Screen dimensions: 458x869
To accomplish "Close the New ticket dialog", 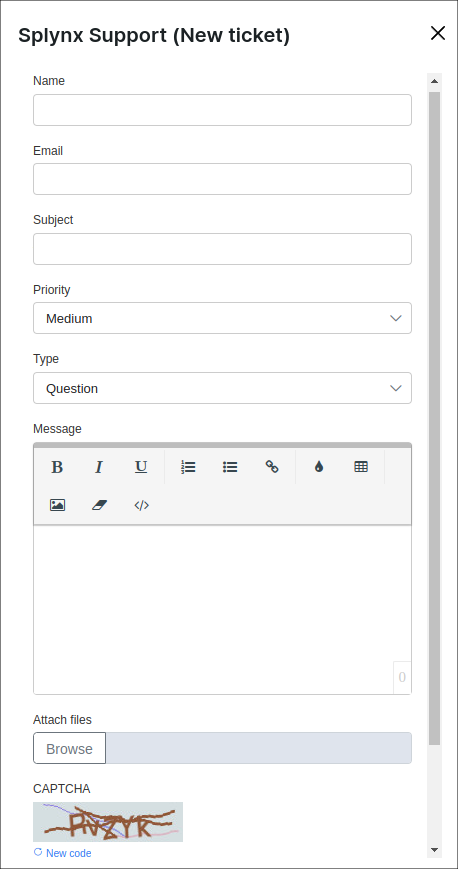I will [x=438, y=33].
